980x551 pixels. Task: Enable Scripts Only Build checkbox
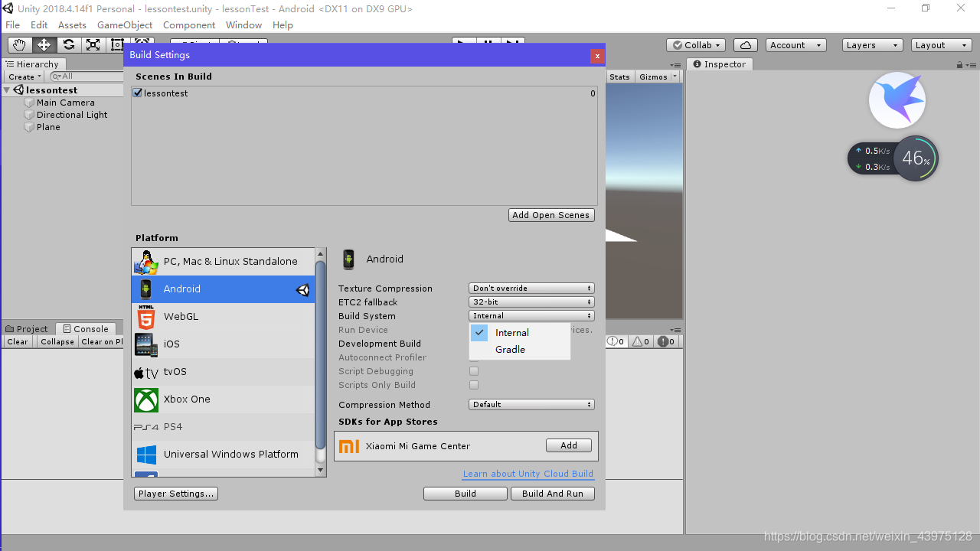click(474, 385)
